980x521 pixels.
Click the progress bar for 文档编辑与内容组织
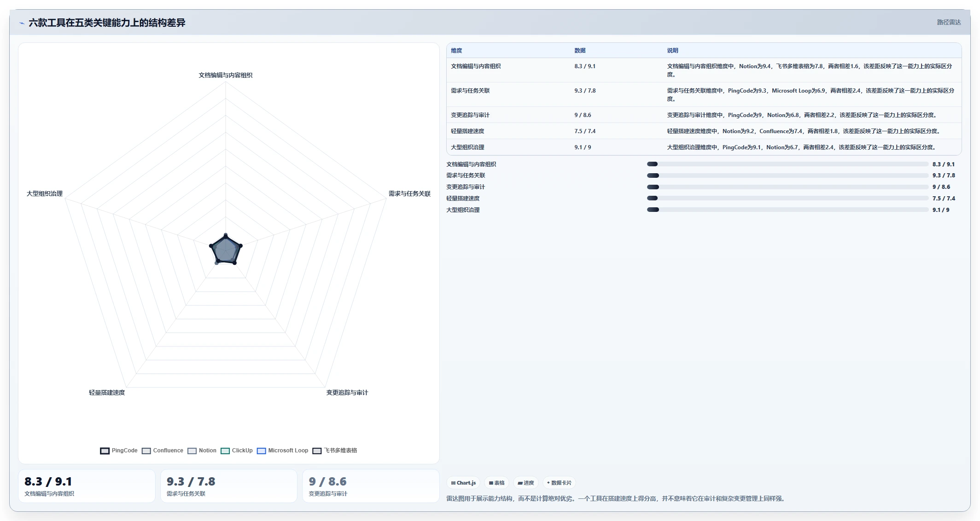[x=787, y=164]
